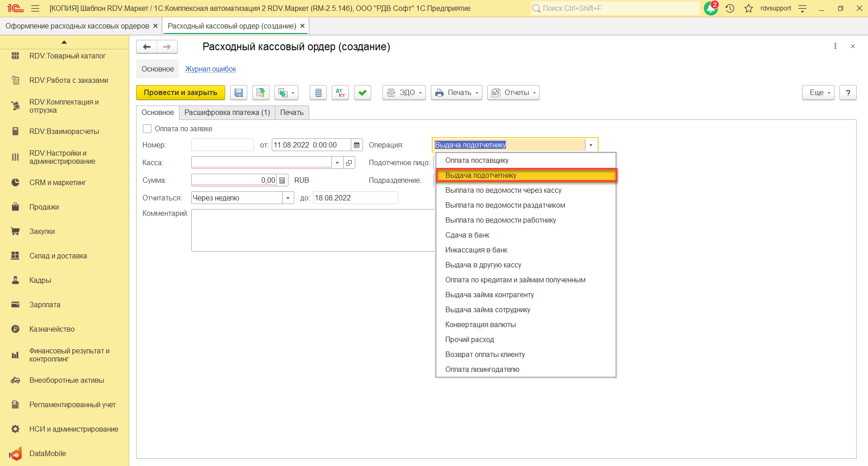
Task: Open the Казначейство section in sidebar
Action: (52, 329)
